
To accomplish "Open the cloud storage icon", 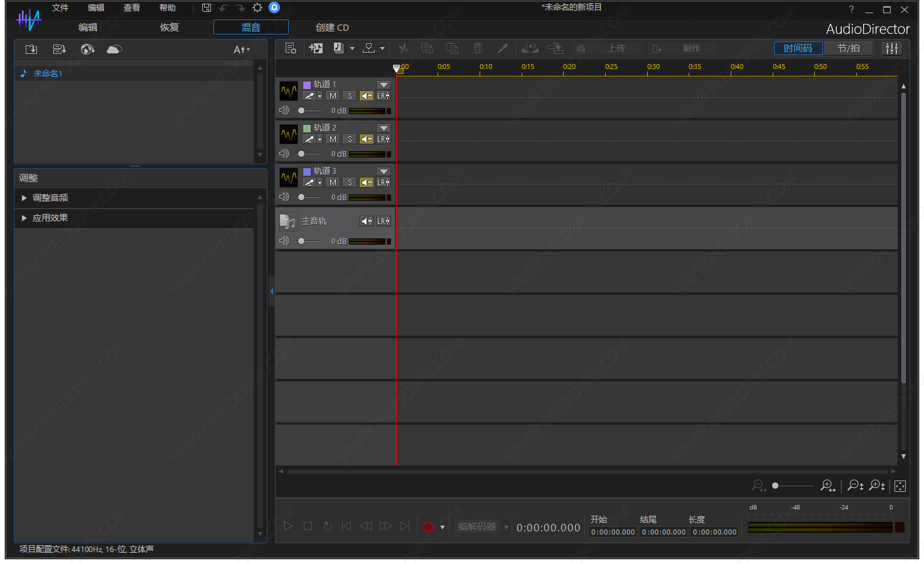I will [114, 50].
